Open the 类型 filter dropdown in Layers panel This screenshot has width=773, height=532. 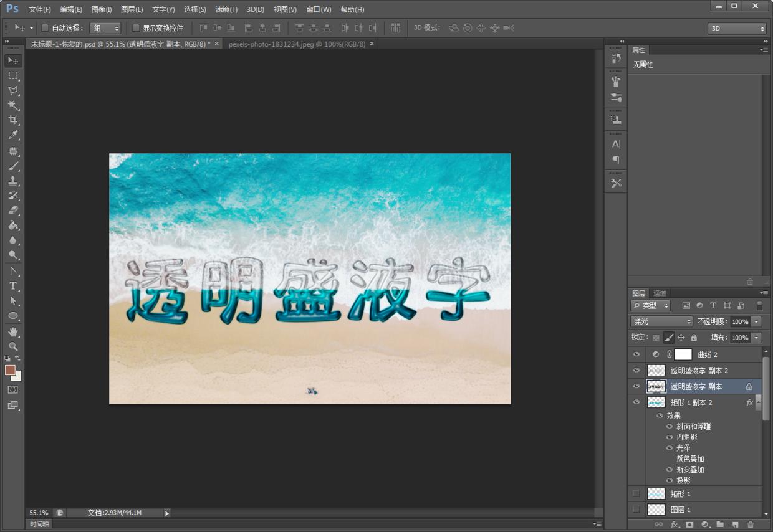(650, 305)
